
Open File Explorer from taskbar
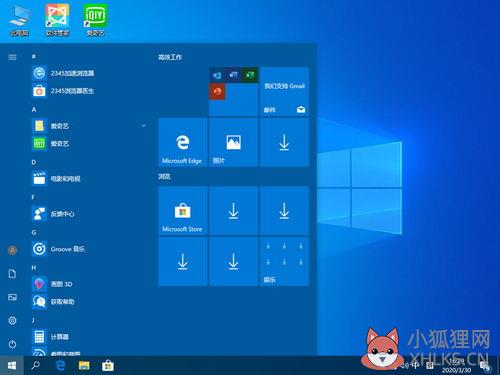[84, 366]
